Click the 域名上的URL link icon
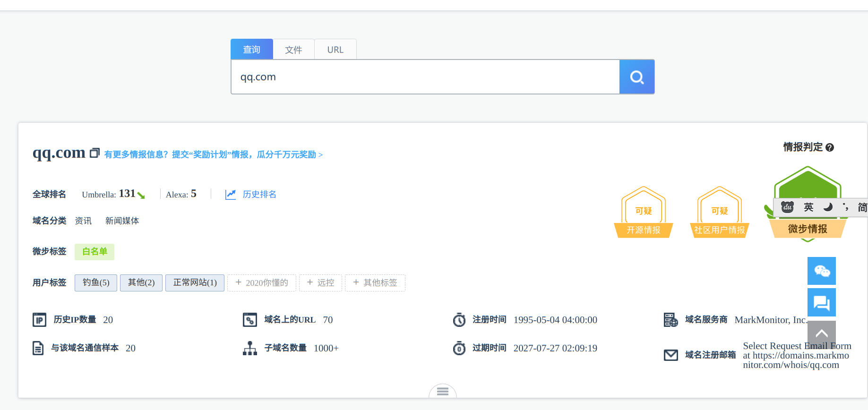This screenshot has width=868, height=410. (x=250, y=320)
